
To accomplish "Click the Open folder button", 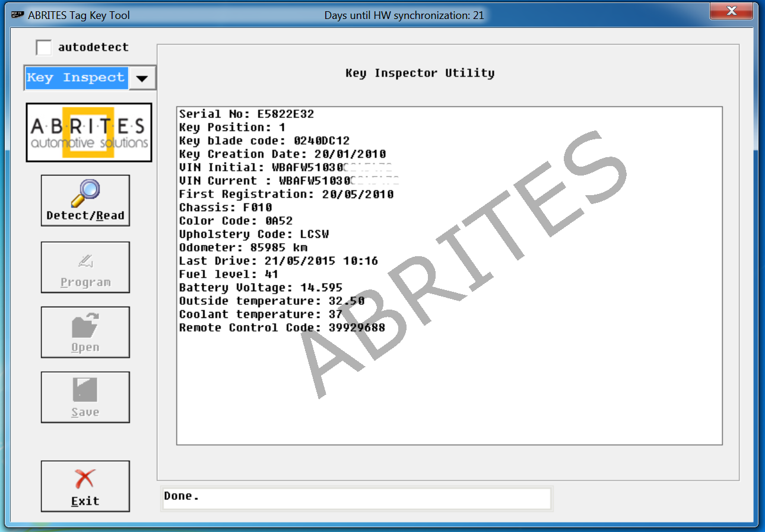I will 85,332.
